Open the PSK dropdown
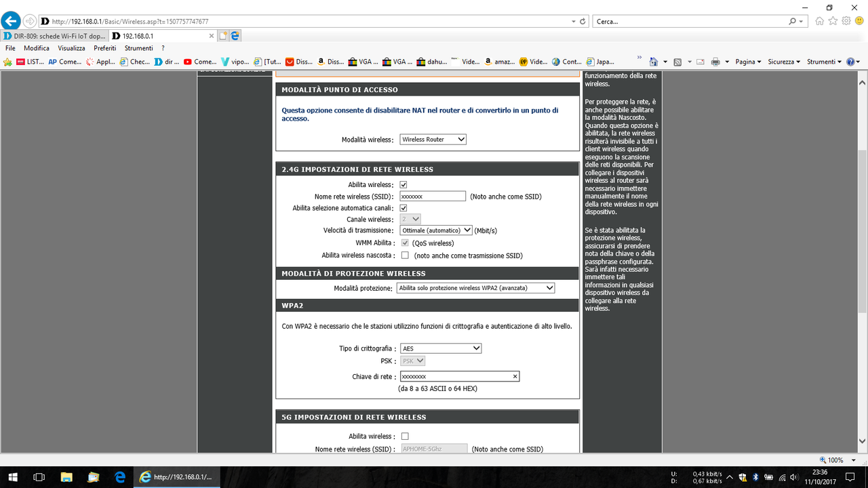 click(413, 361)
